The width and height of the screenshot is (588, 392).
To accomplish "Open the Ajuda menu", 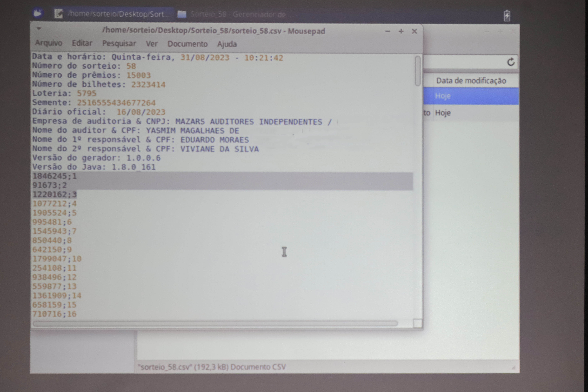I will tap(227, 44).
